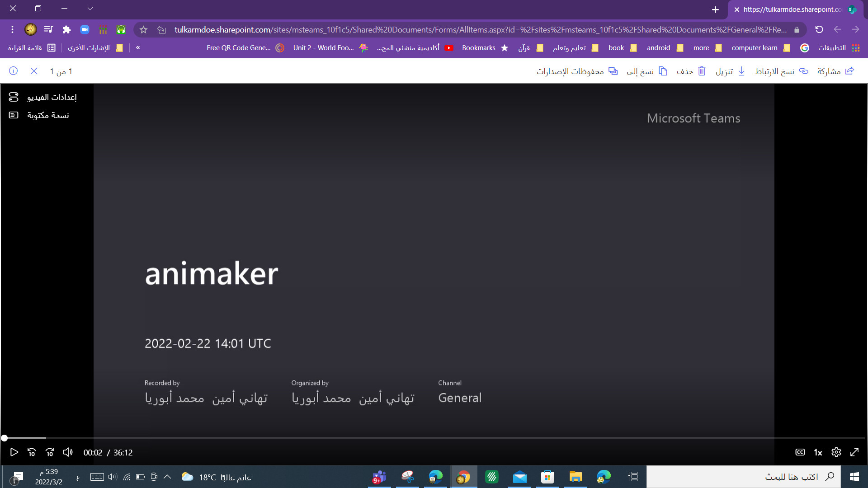The width and height of the screenshot is (868, 488).
Task: Click the colorful bars extension icon
Action: coord(103,30)
